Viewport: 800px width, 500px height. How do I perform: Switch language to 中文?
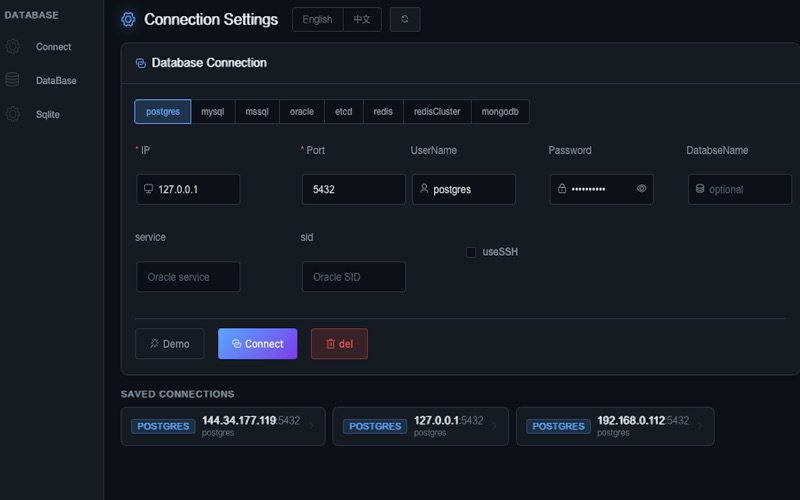pyautogui.click(x=362, y=19)
